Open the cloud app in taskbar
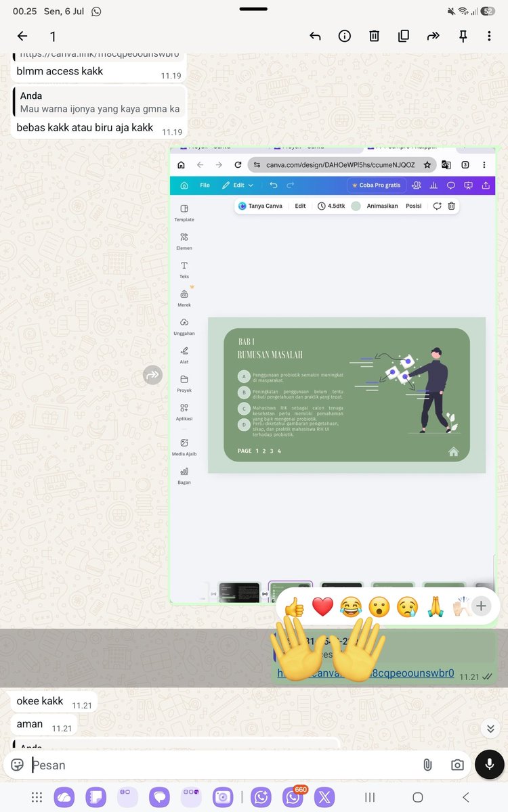This screenshot has height=812, width=508. [64, 797]
